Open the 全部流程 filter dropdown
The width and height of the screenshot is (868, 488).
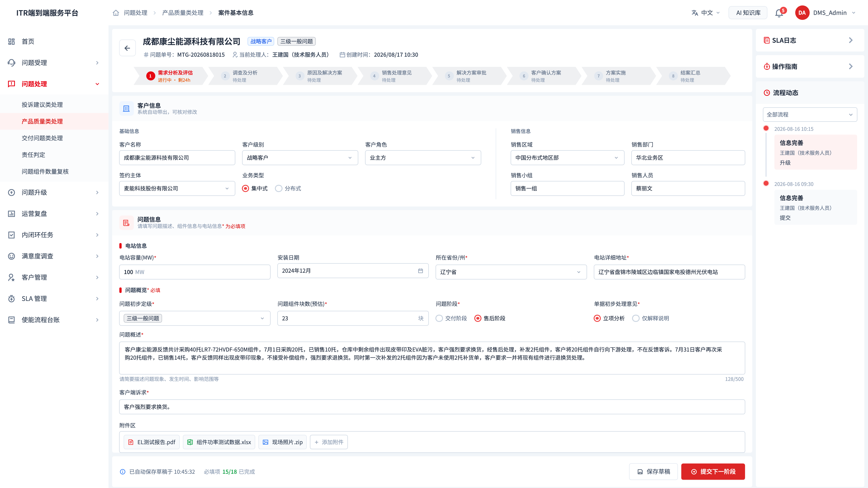810,115
